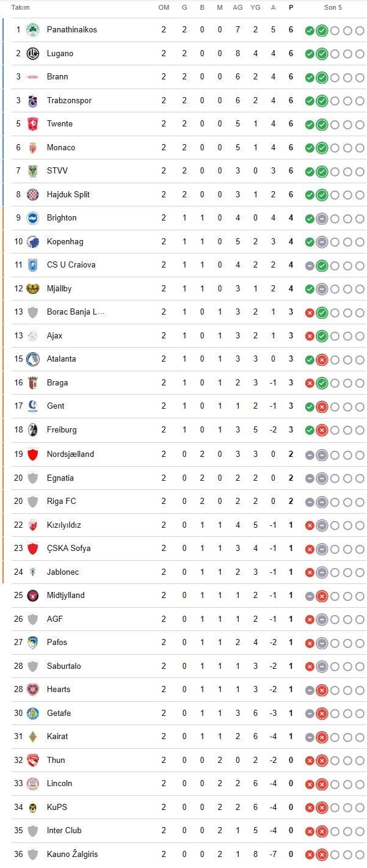This screenshot has width=367, height=868.
Task: Click the bold P points column header
Action: pos(291,7)
